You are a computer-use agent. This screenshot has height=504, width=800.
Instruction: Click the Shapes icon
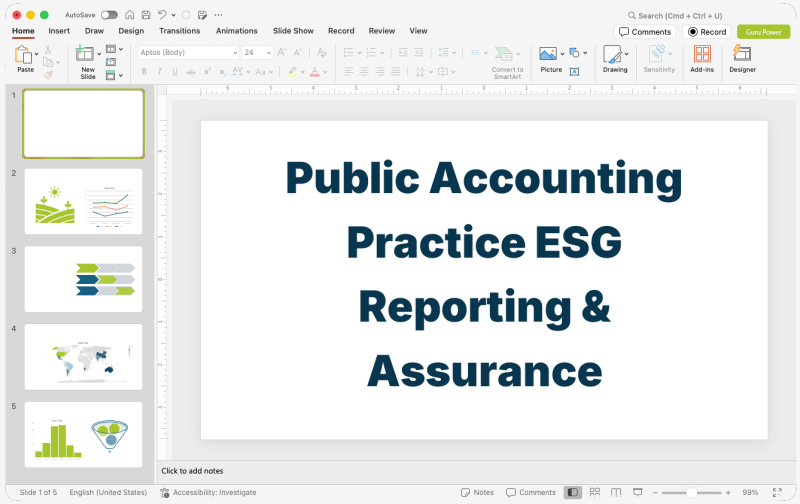pyautogui.click(x=574, y=53)
